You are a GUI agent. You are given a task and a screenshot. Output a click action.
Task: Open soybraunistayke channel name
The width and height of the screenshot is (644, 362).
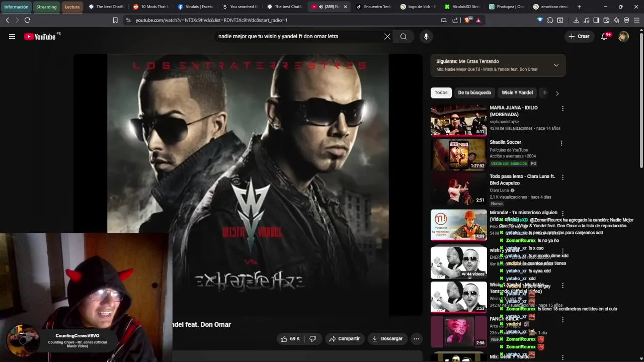click(x=504, y=122)
